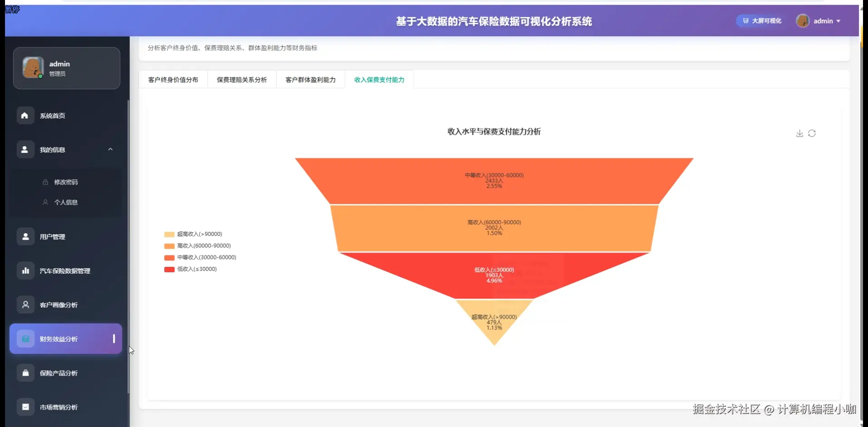
Task: Click the person icon beside 我的信息
Action: tap(25, 149)
